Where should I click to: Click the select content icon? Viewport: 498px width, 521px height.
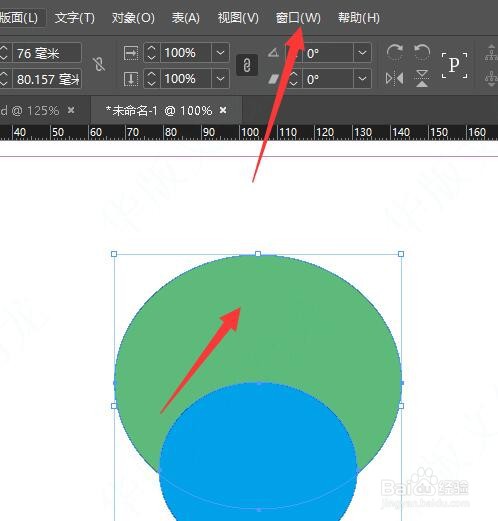(x=491, y=79)
